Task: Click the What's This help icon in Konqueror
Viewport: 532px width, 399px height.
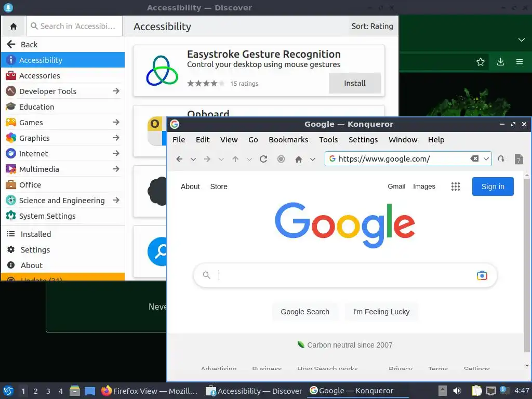Action: tap(519, 159)
